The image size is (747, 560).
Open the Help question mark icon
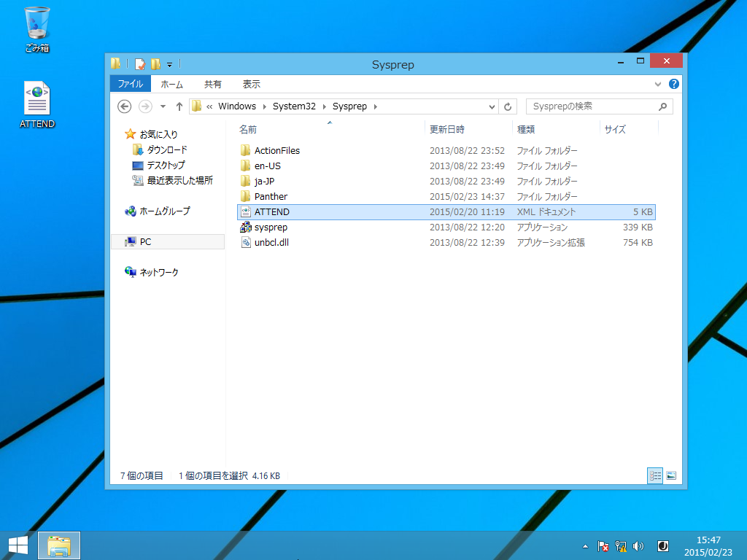click(673, 84)
